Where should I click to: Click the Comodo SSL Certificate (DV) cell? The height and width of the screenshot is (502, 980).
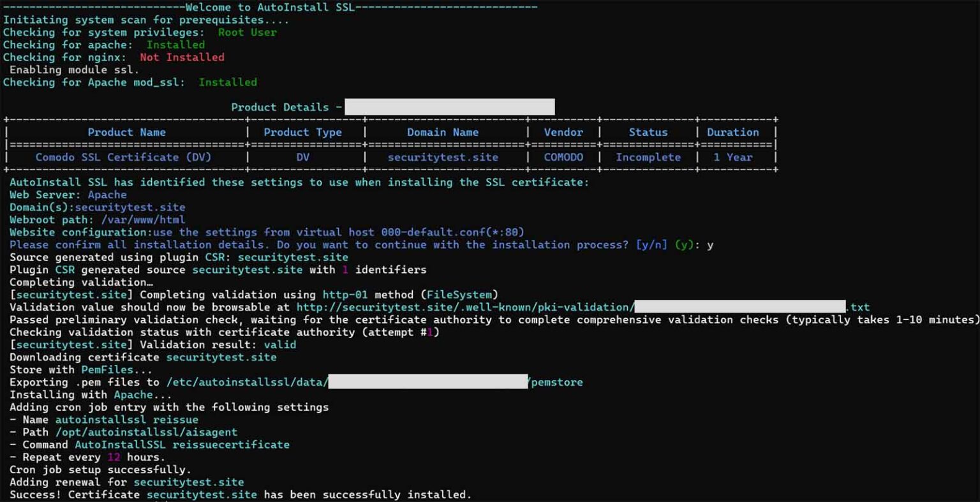pyautogui.click(x=123, y=157)
